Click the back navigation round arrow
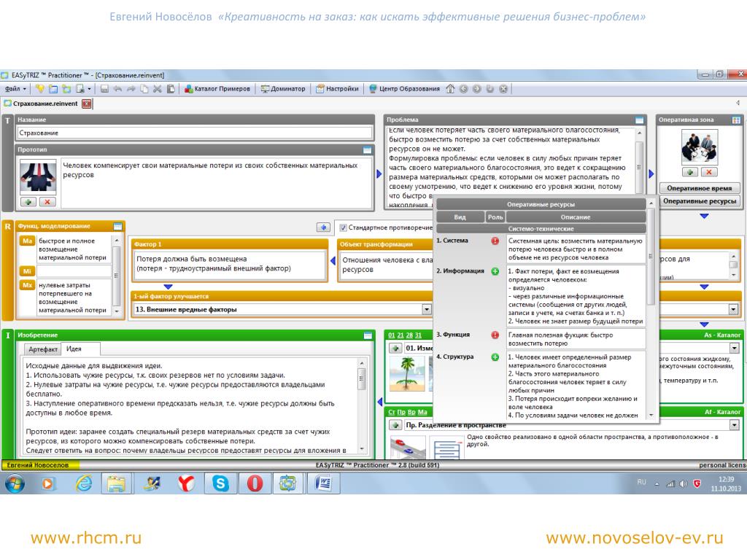 click(463, 88)
